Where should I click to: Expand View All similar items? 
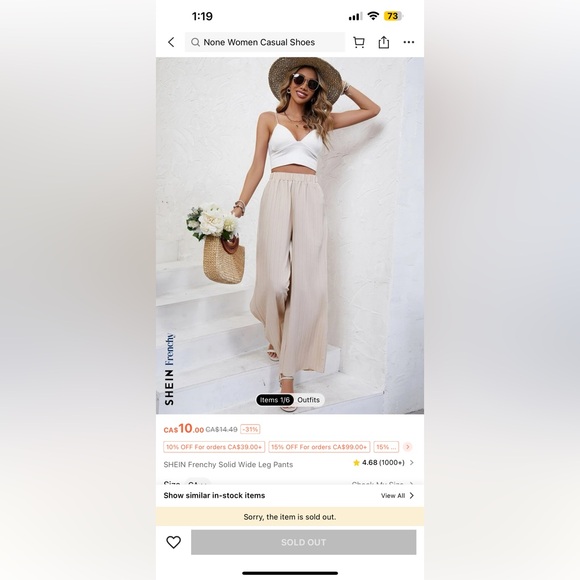(x=397, y=496)
